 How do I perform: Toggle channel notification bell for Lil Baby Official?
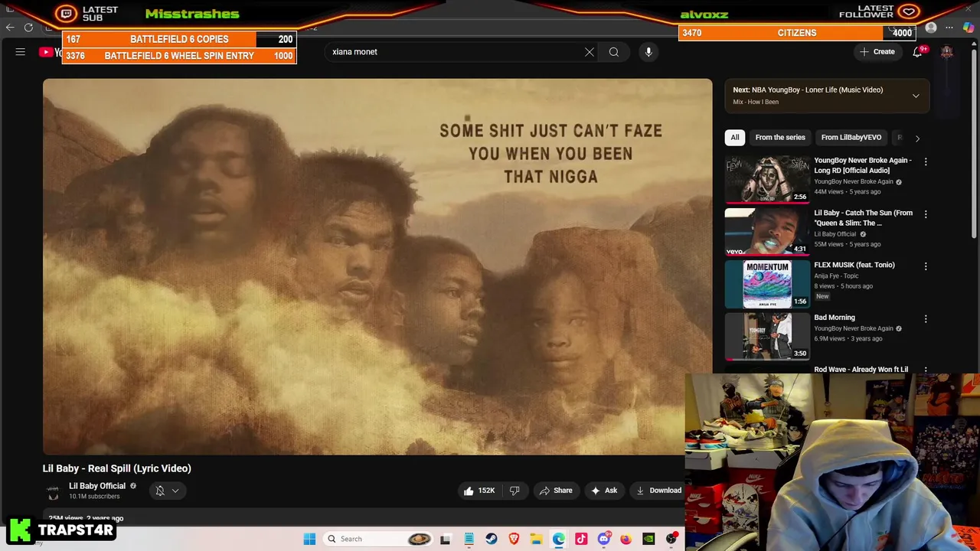[160, 491]
